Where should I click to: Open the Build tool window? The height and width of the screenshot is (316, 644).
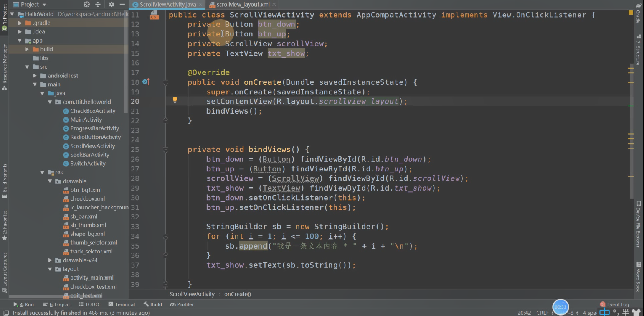(153, 304)
